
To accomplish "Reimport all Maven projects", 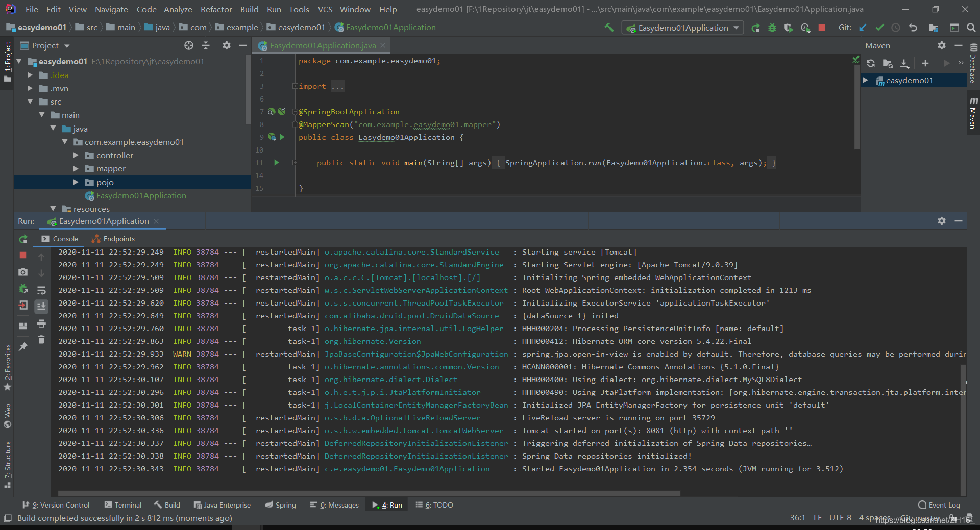I will point(871,63).
